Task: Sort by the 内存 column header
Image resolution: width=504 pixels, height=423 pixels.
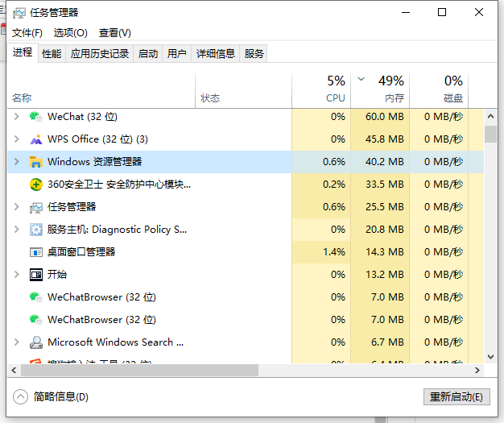Action: (x=380, y=91)
